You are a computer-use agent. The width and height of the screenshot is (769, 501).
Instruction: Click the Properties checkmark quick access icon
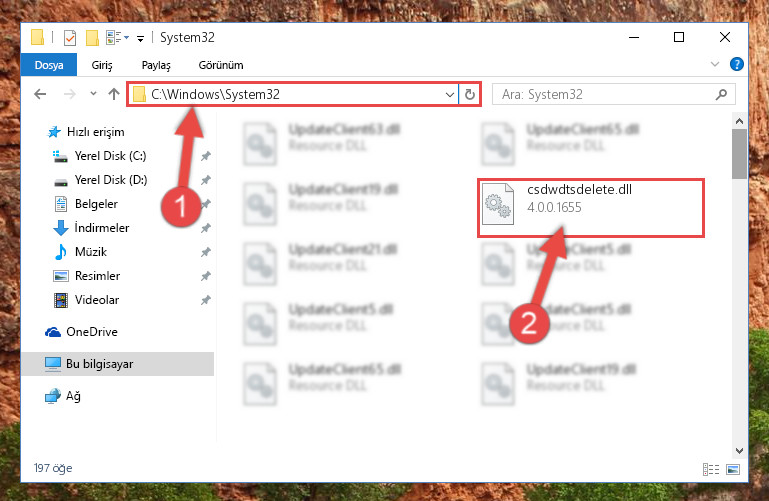[70, 38]
